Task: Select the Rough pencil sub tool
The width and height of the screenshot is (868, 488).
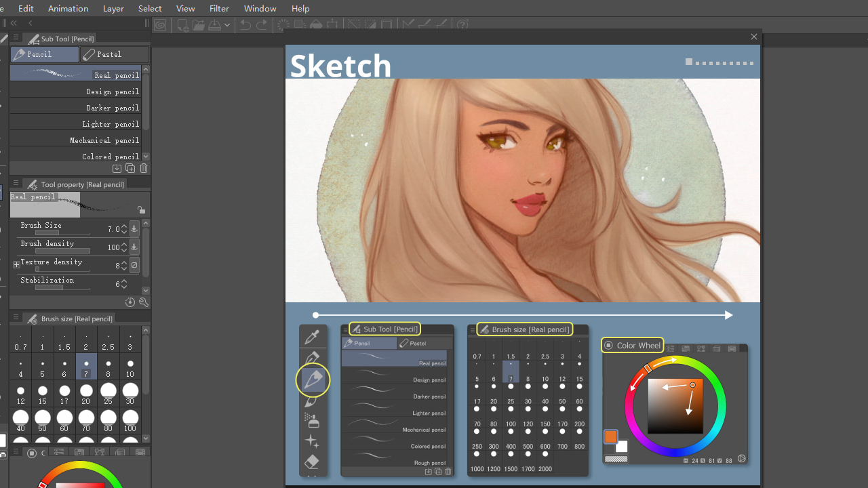Action: pyautogui.click(x=429, y=462)
